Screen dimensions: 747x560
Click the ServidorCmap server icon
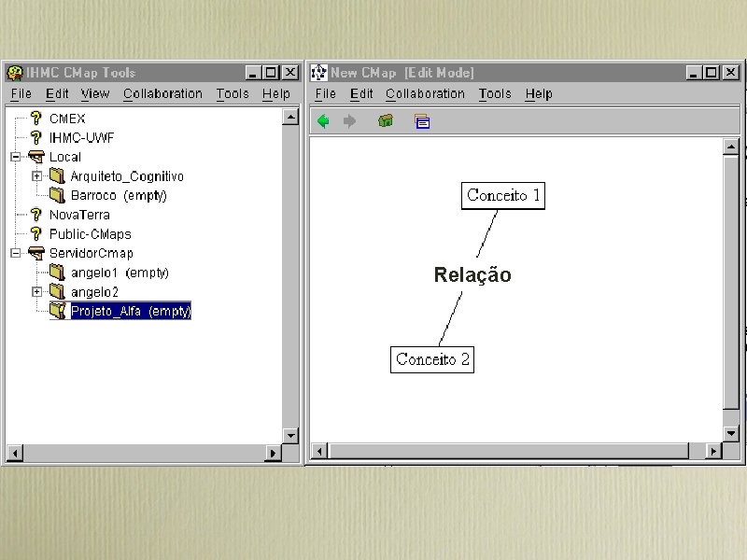coord(36,253)
